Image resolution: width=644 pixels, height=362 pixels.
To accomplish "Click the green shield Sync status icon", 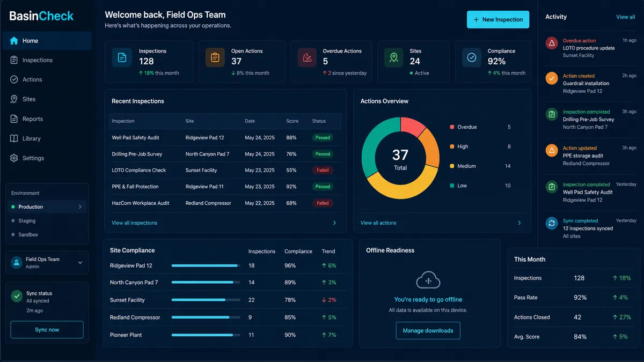I will click(x=17, y=296).
